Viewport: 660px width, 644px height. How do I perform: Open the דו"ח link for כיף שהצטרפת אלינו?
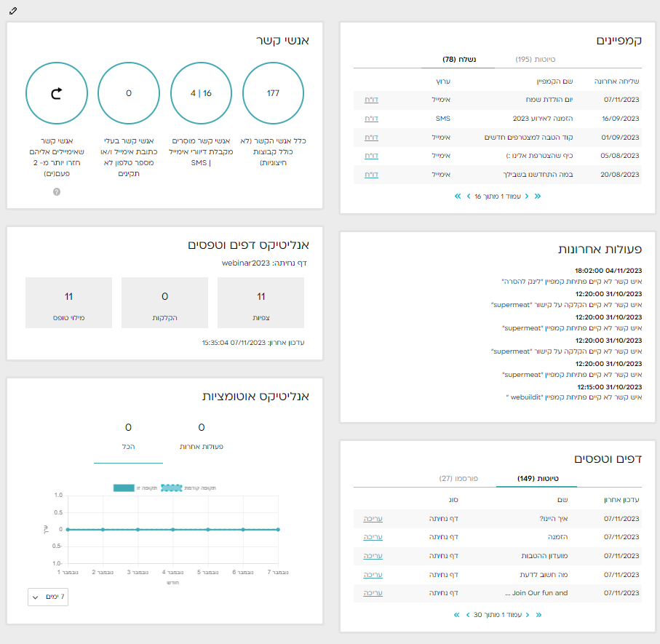(x=371, y=156)
